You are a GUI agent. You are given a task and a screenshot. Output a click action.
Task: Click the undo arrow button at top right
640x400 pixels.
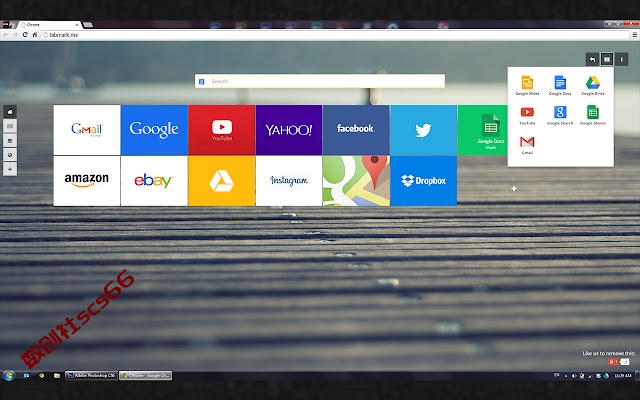pos(592,60)
